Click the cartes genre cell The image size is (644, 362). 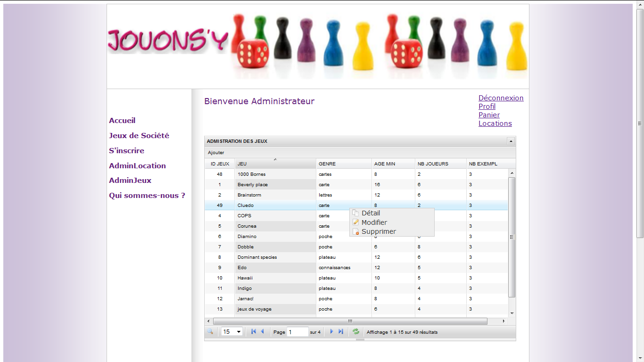coord(344,174)
